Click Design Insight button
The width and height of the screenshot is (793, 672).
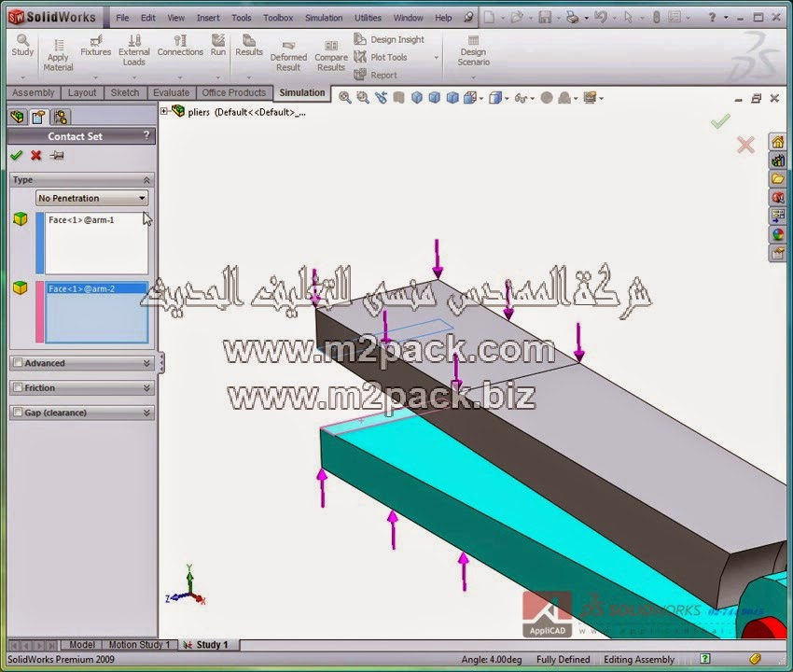point(389,39)
